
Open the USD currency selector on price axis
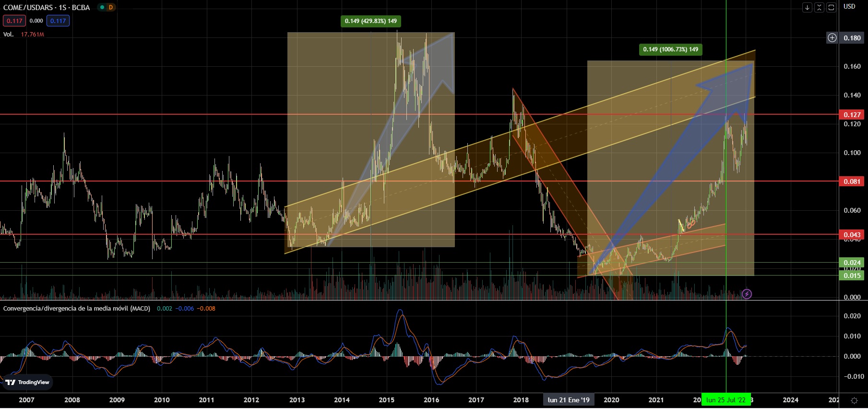849,7
